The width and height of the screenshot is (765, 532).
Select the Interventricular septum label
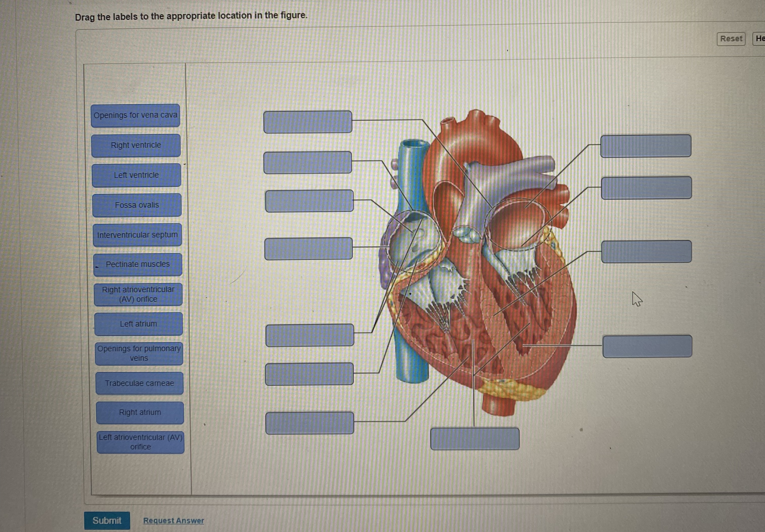point(137,235)
